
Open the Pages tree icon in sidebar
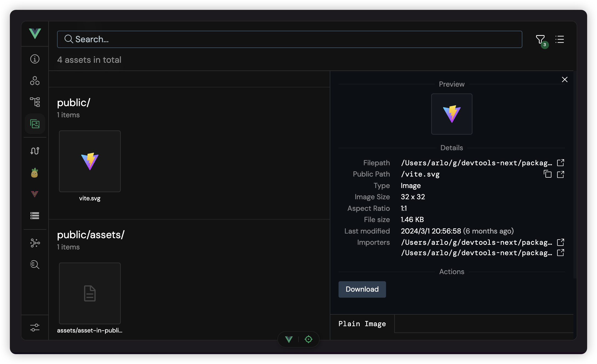(35, 102)
